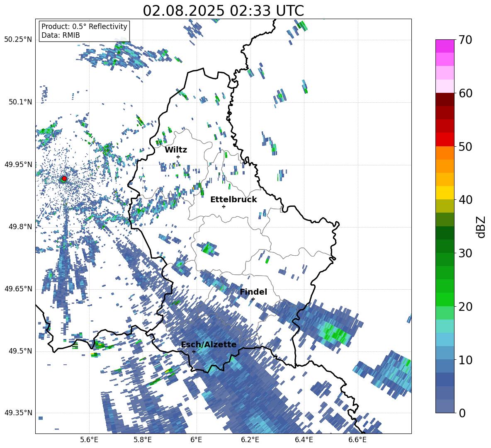Viewport: 491px width, 448px height.
Task: Click the 30 label on the colorbar
Action: click(465, 253)
